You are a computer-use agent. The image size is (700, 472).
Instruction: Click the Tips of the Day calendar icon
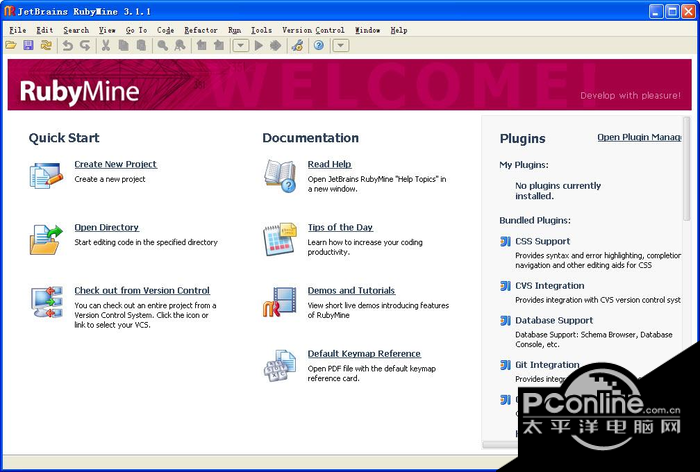click(280, 238)
